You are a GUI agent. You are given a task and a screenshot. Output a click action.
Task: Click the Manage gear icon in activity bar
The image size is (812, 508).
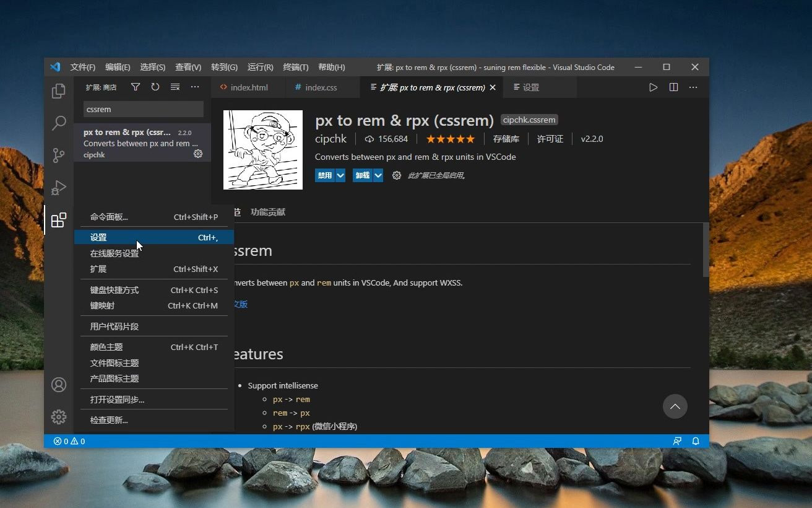tap(59, 417)
